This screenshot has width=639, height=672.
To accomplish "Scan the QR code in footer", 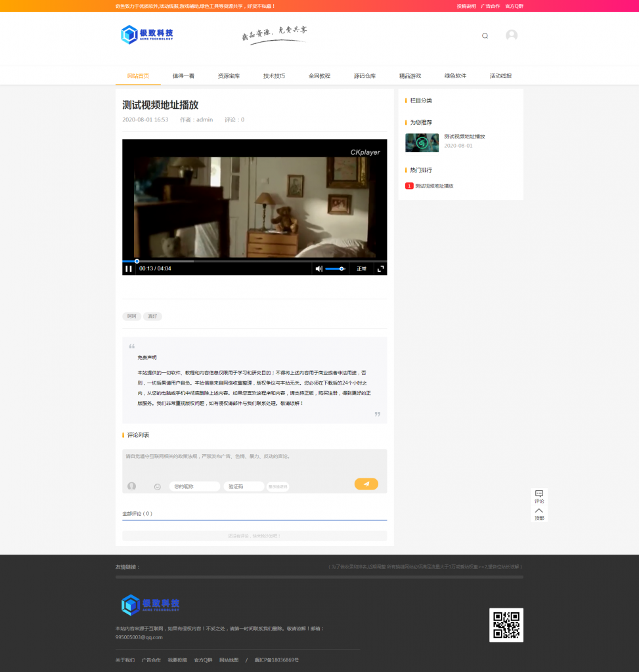I will pos(506,625).
